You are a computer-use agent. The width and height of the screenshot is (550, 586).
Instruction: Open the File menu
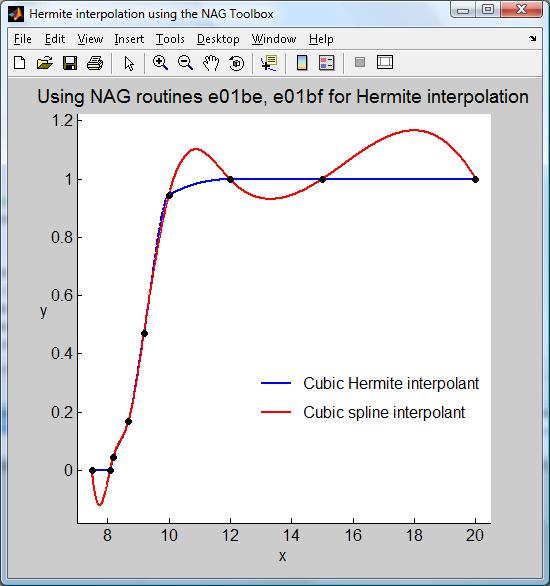tap(22, 39)
